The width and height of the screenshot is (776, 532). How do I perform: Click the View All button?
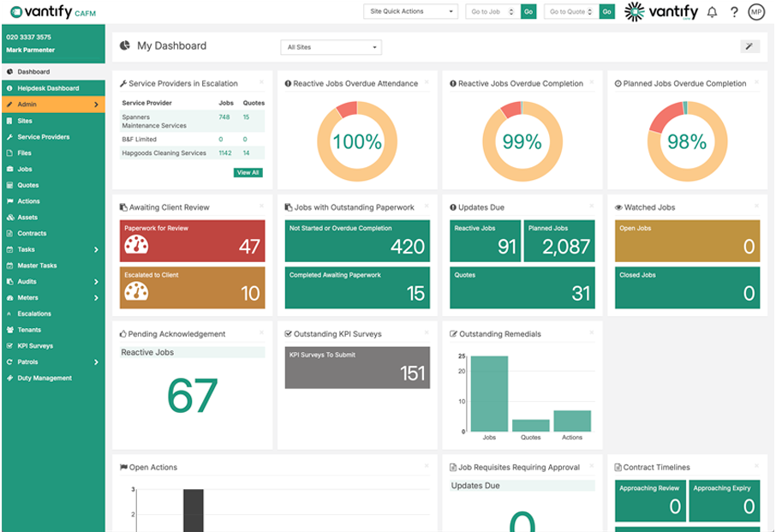click(x=248, y=172)
